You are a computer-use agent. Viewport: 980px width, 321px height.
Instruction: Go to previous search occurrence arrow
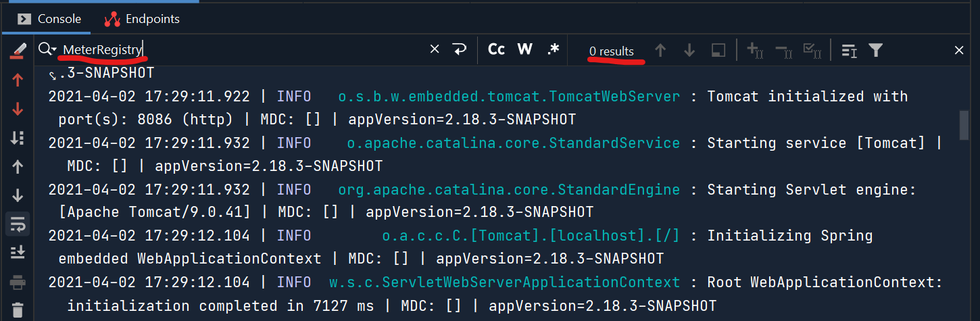[x=661, y=50]
